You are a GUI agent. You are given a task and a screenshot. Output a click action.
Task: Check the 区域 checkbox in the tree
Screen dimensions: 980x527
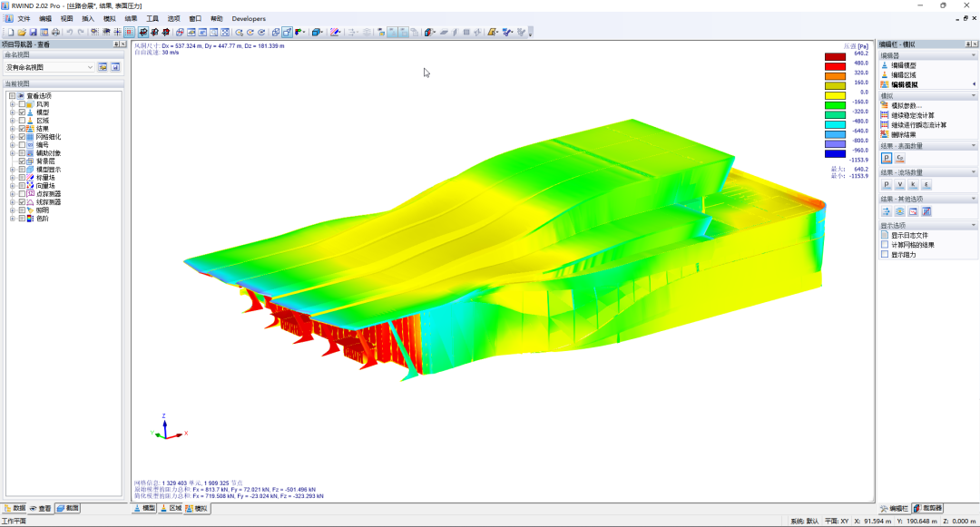pos(22,121)
